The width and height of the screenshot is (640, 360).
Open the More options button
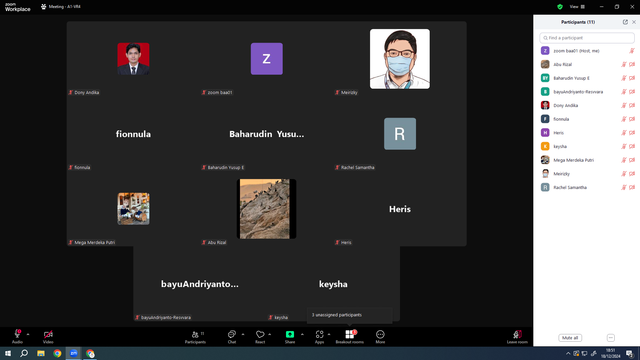click(380, 337)
